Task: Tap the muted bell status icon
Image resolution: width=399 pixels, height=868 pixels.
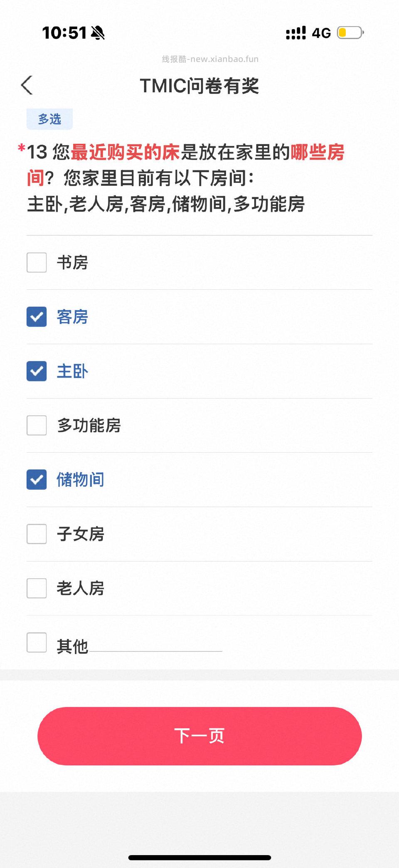Action: 98,33
